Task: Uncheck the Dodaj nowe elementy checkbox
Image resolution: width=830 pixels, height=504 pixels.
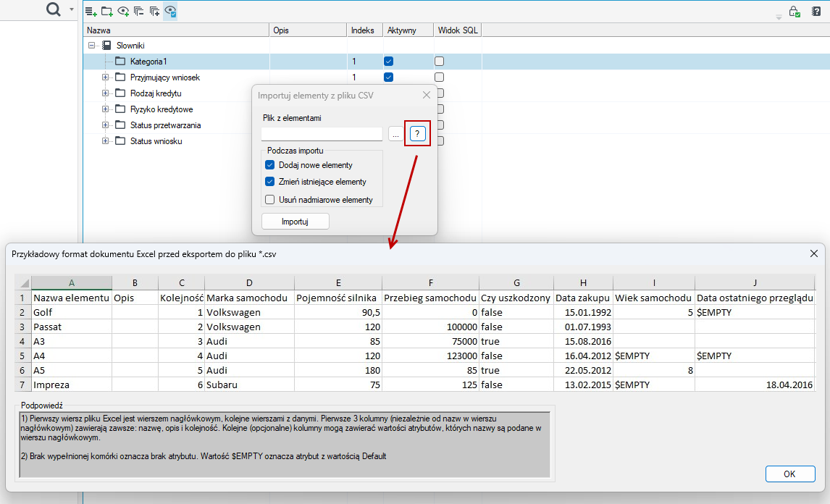Action: click(270, 165)
